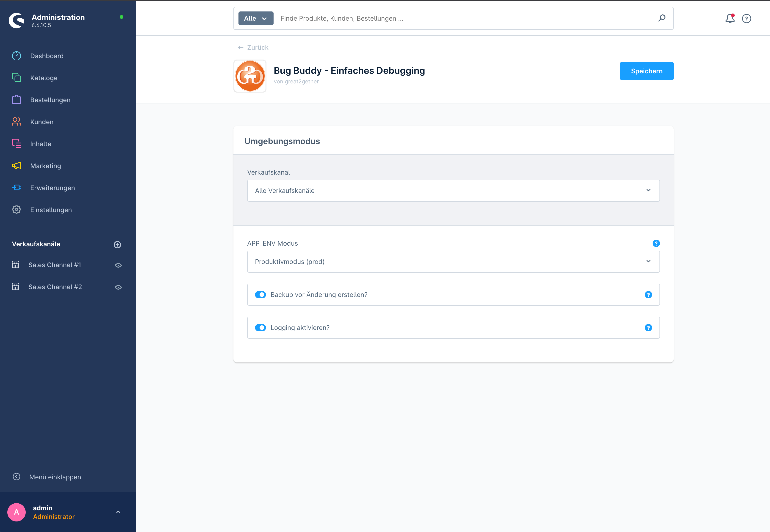Open the Alle search type dropdown
This screenshot has width=770, height=532.
point(256,18)
